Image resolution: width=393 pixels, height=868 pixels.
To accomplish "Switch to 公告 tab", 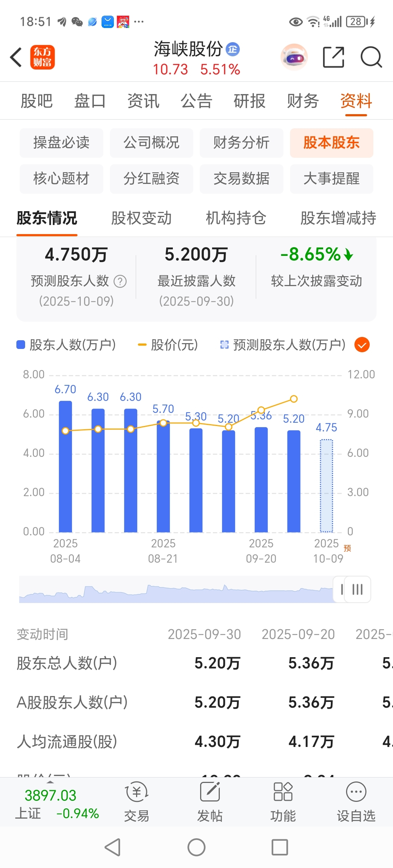I will [x=196, y=101].
